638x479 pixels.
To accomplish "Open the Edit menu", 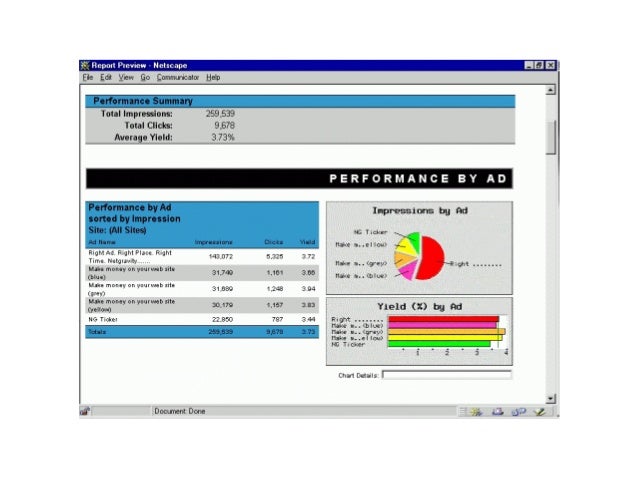I will [106, 77].
